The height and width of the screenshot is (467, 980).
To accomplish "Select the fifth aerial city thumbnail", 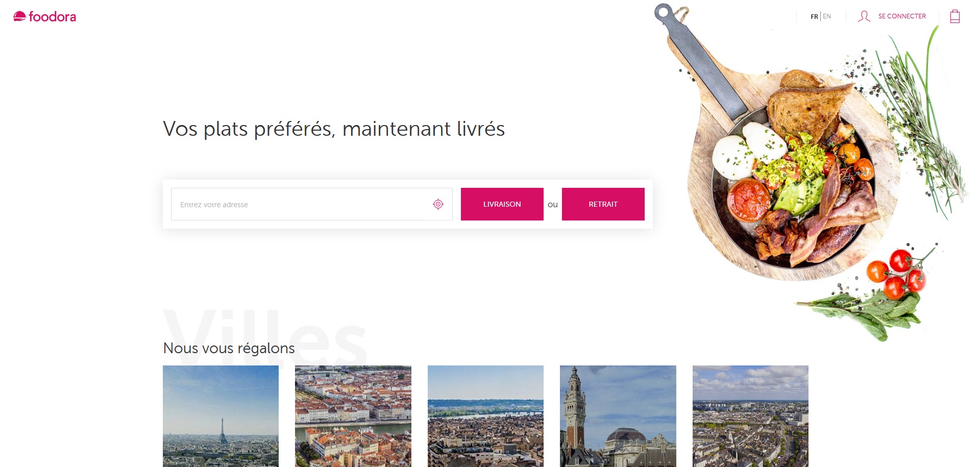I will click(750, 416).
